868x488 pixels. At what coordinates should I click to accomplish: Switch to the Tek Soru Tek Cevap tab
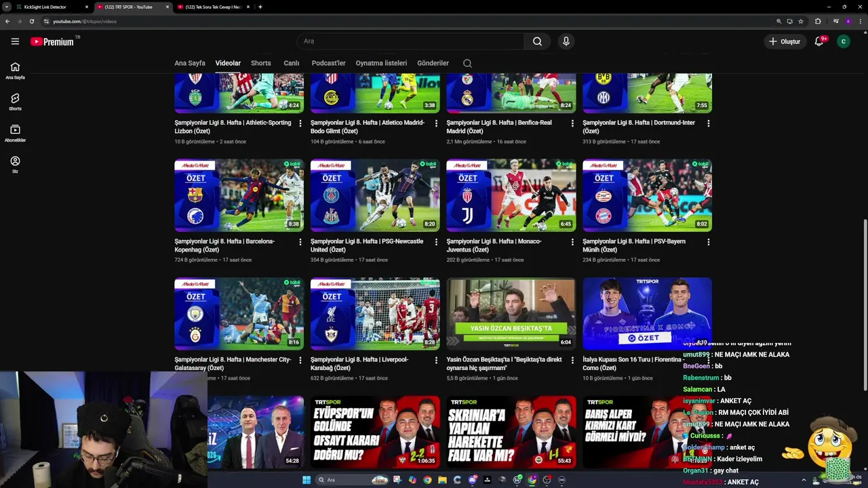(x=214, y=7)
